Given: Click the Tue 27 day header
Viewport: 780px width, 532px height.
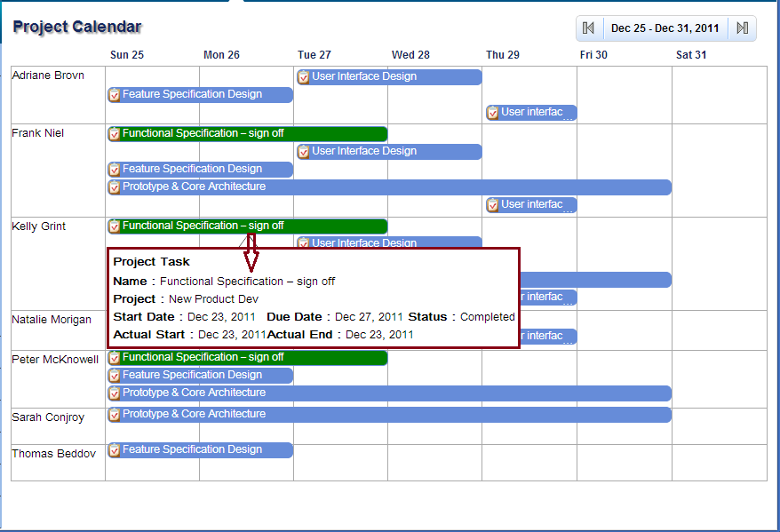Looking at the screenshot, I should [314, 55].
